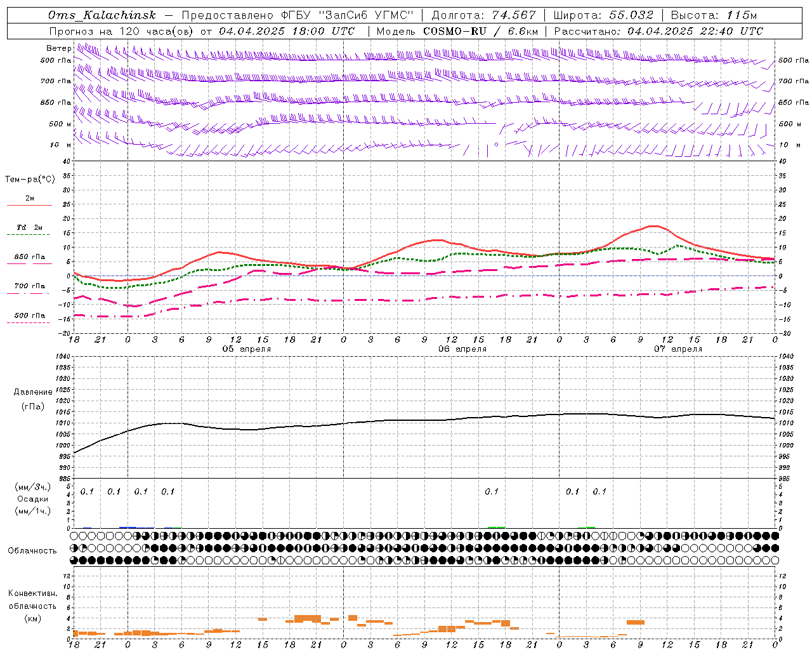Click the Давление pressure panel label
812x650 pixels.
(x=33, y=392)
